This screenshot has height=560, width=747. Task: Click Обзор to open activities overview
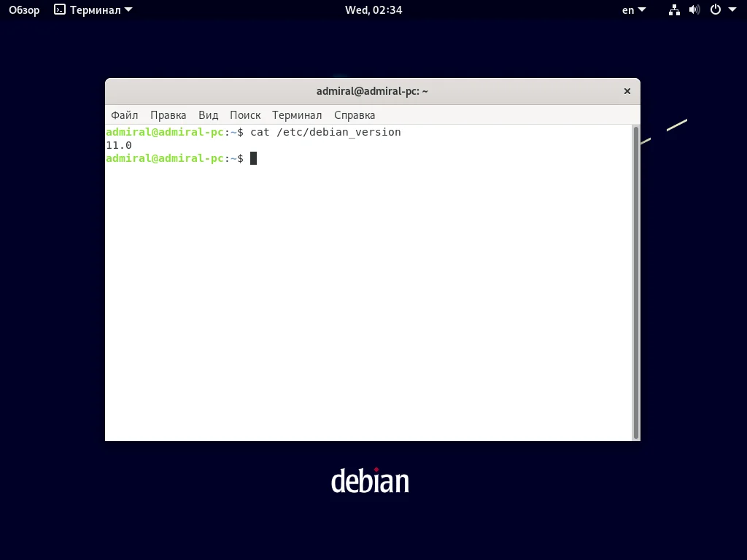(23, 9)
